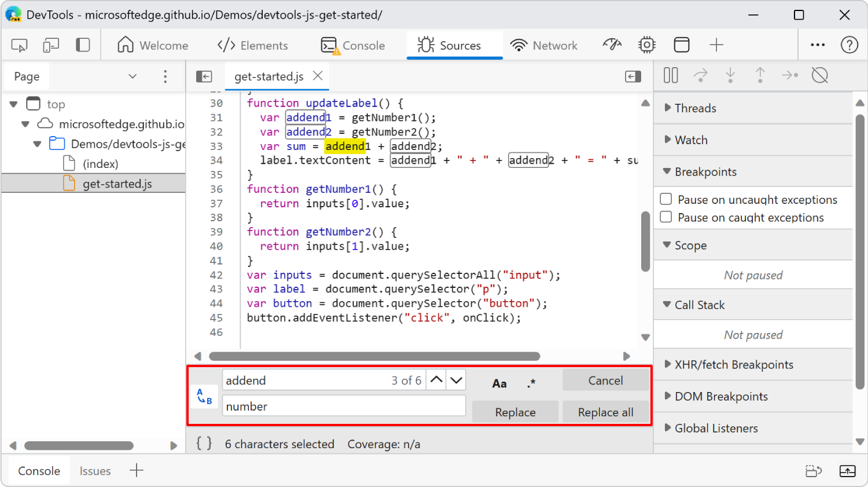868x487 pixels.
Task: Select the inspect element tool
Action: click(19, 45)
